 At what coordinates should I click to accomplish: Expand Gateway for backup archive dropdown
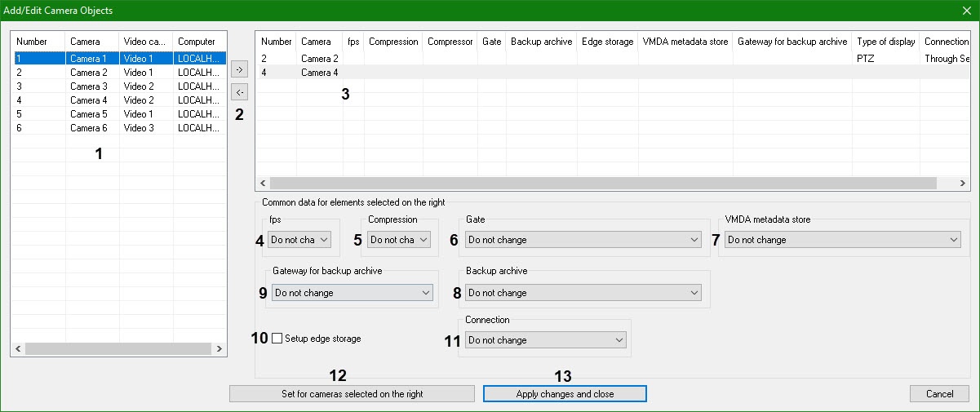(352, 293)
